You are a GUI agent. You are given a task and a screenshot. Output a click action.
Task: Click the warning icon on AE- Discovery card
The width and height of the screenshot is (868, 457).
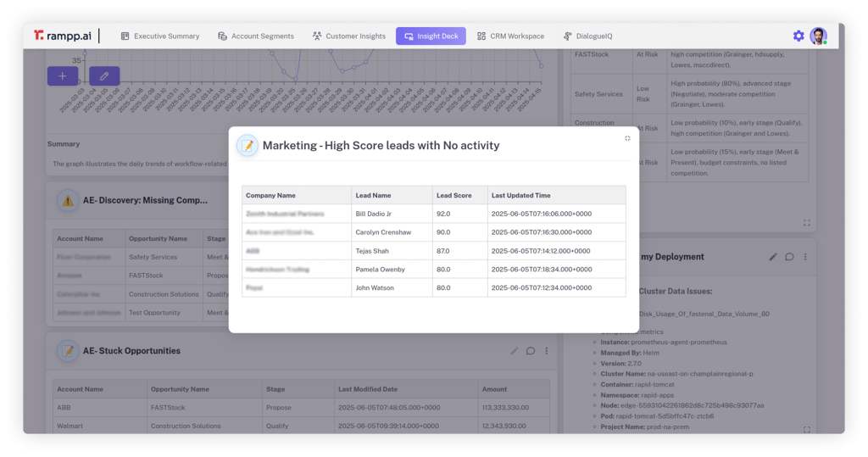[68, 200]
